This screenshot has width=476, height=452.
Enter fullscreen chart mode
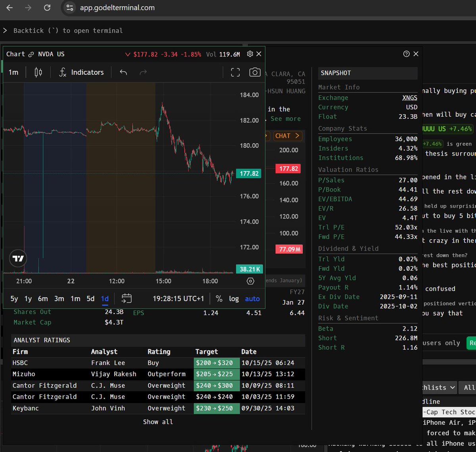235,72
